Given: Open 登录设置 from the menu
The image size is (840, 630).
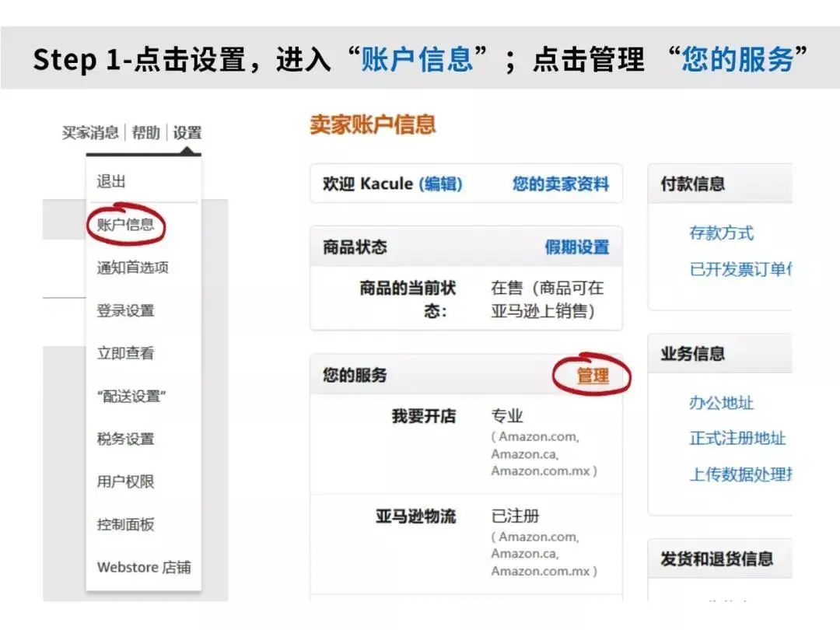Looking at the screenshot, I should 124,310.
